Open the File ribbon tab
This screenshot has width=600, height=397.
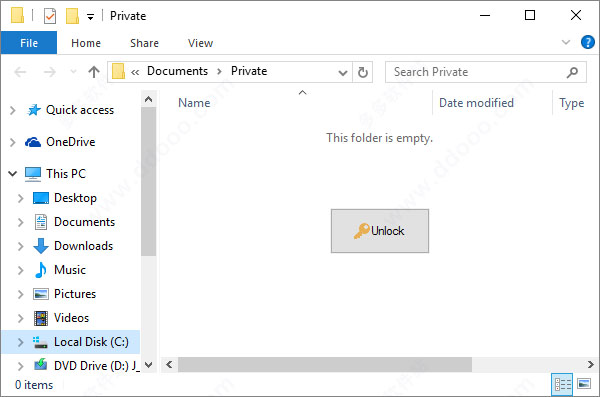tap(29, 43)
